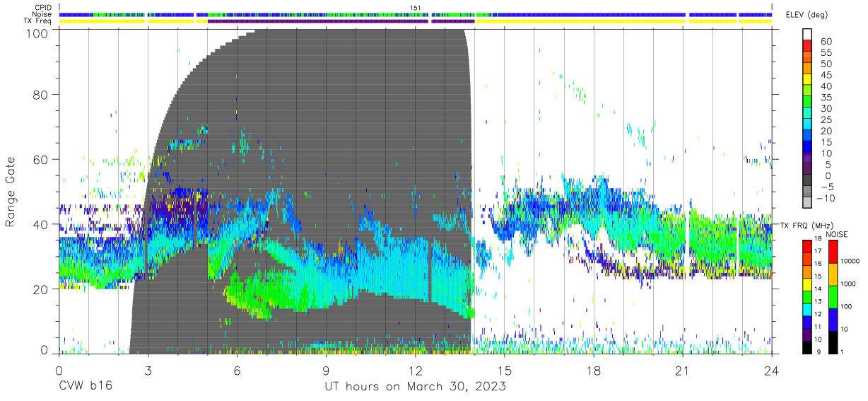Click the x-axis tick label '21'
Screen dimensions: 868x401
pos(683,371)
